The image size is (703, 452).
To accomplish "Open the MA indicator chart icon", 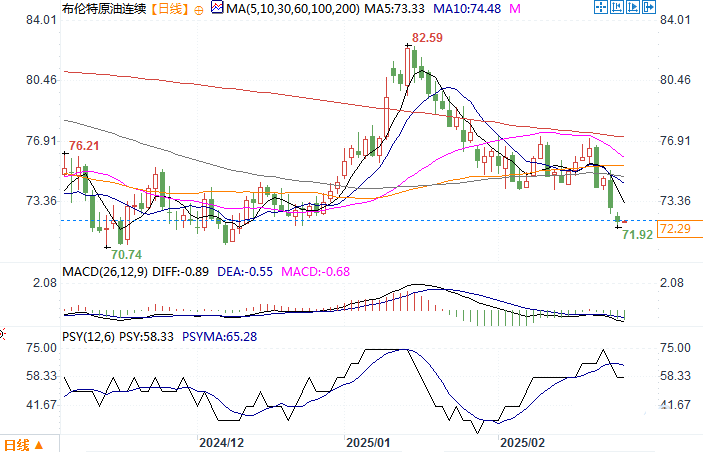I will pos(217,8).
